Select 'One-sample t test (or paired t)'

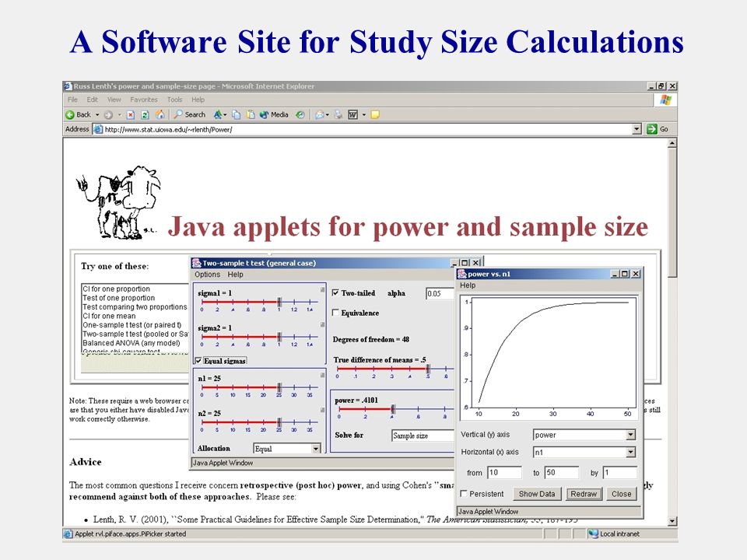132,325
